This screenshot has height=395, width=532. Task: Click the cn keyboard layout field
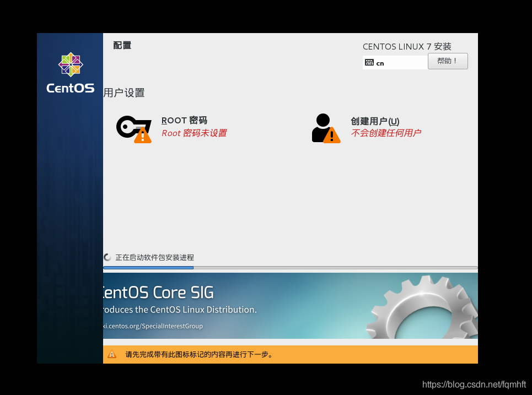[395, 62]
